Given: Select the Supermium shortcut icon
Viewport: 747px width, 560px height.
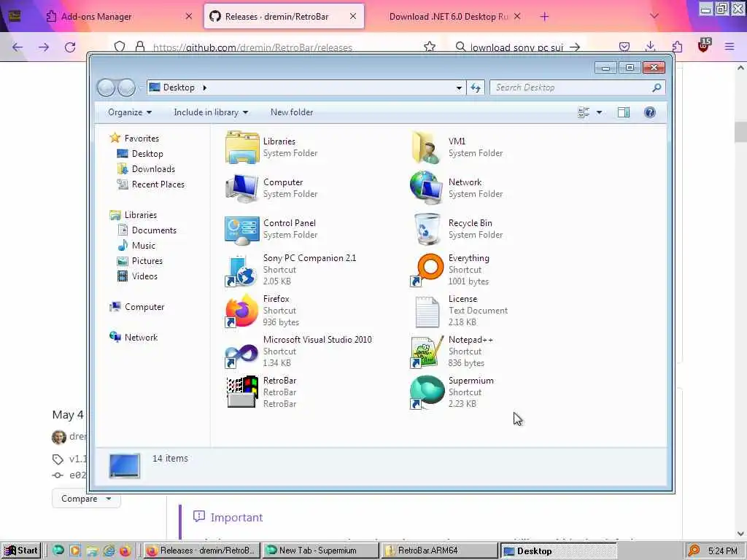Looking at the screenshot, I should tap(427, 392).
